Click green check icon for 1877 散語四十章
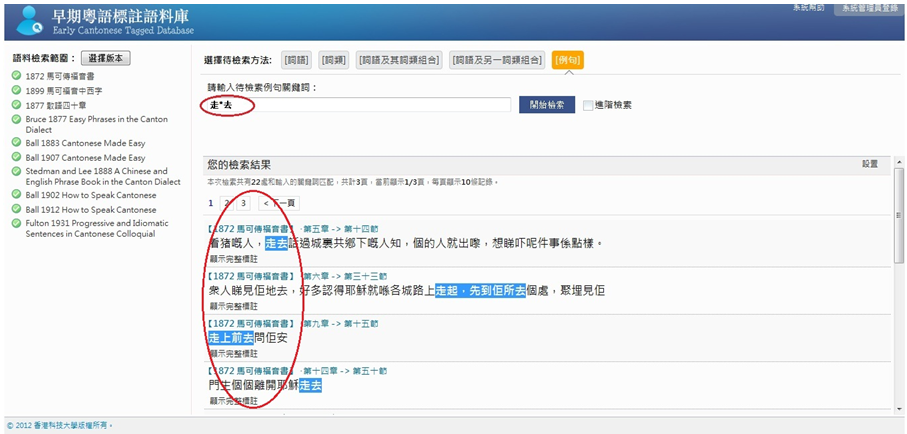The image size is (907, 434). tap(17, 103)
